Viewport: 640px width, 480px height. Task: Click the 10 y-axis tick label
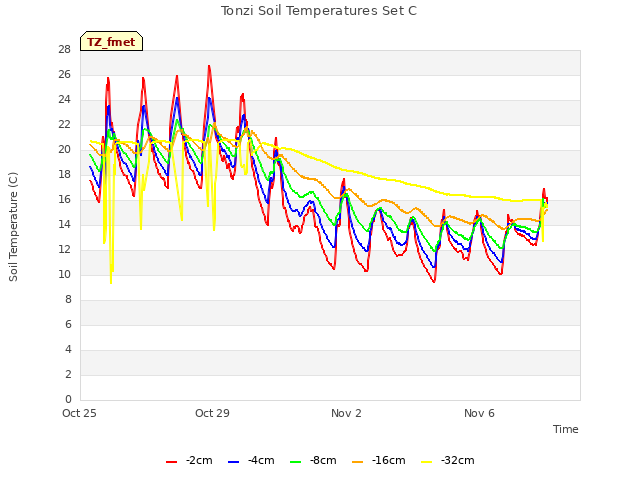click(x=64, y=274)
